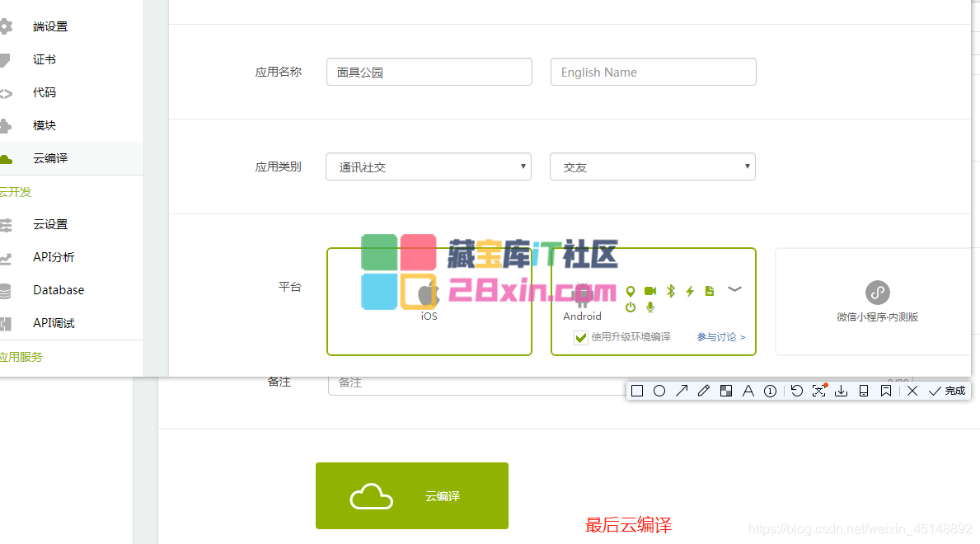This screenshot has height=544, width=980.
Task: Open the 通讯社交 category dropdown
Action: tap(428, 166)
